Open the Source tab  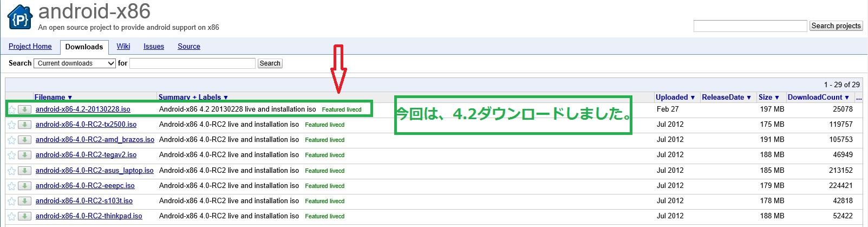pyautogui.click(x=189, y=47)
